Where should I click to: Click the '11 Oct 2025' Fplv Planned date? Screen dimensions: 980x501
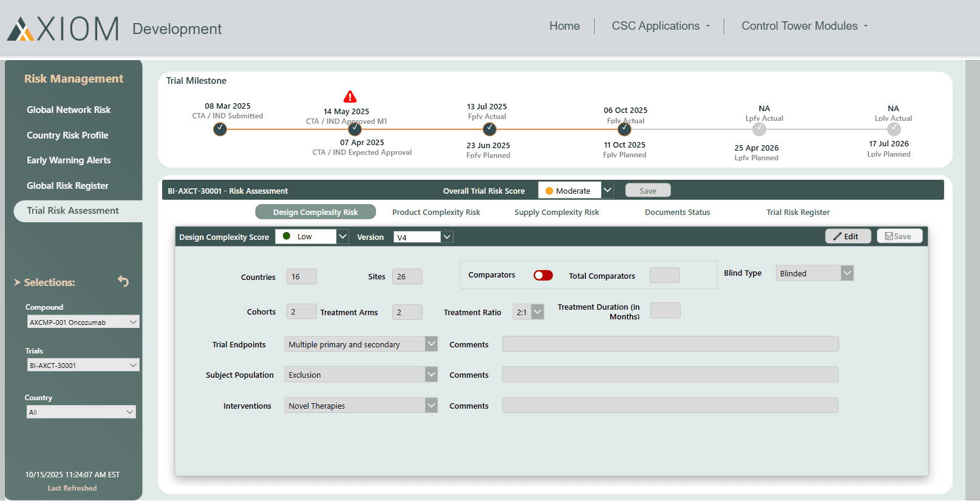pos(624,145)
